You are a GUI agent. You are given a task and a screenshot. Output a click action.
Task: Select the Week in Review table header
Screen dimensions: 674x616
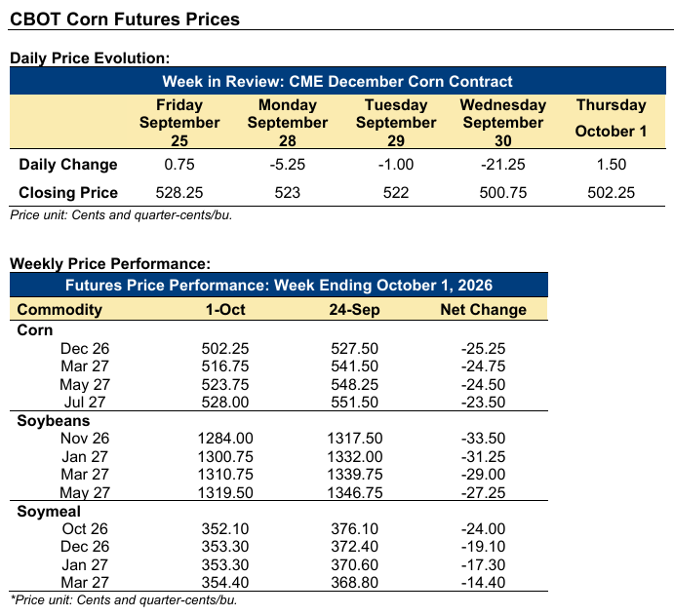337,81
